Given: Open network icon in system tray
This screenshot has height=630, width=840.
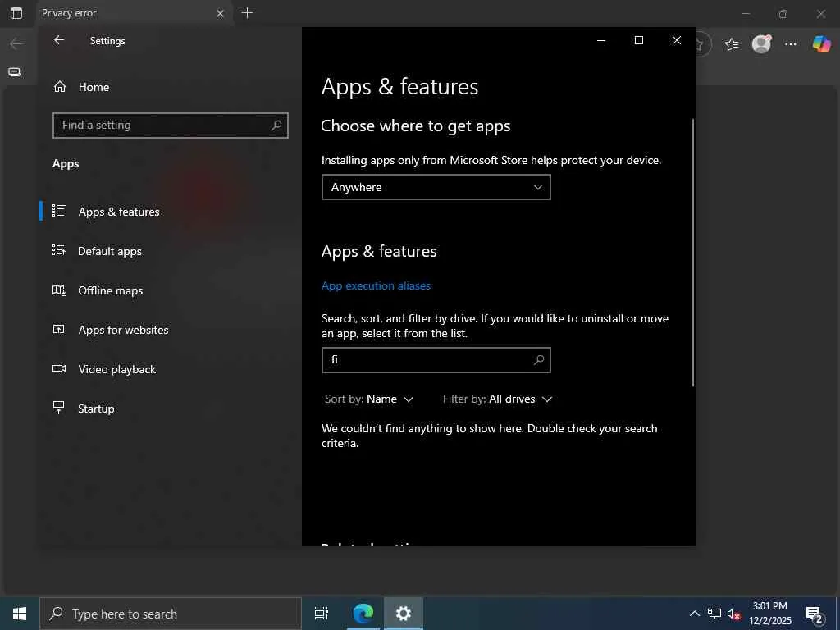Looking at the screenshot, I should point(714,614).
